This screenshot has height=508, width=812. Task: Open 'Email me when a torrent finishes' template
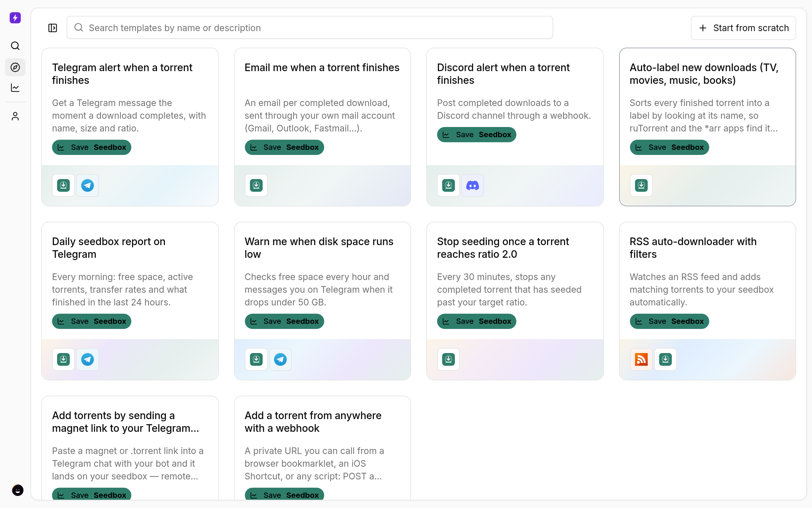[x=322, y=68]
